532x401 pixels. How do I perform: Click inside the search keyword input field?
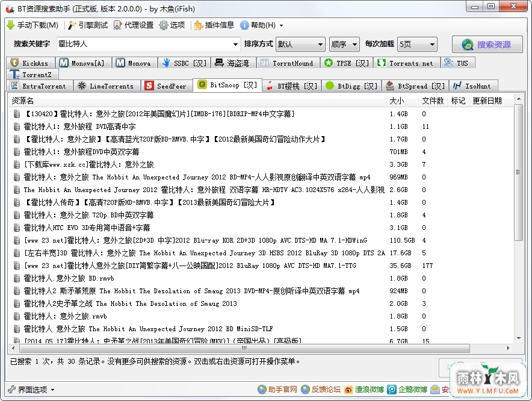coord(144,44)
